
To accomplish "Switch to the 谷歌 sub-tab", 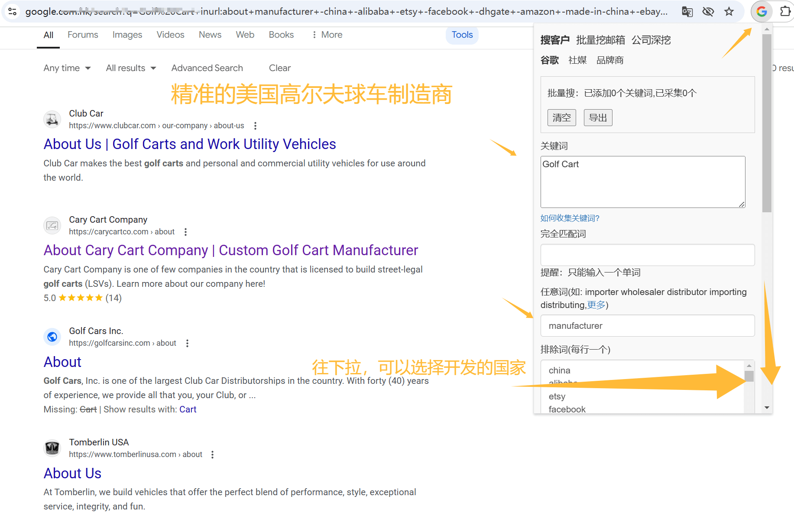I will tap(550, 60).
